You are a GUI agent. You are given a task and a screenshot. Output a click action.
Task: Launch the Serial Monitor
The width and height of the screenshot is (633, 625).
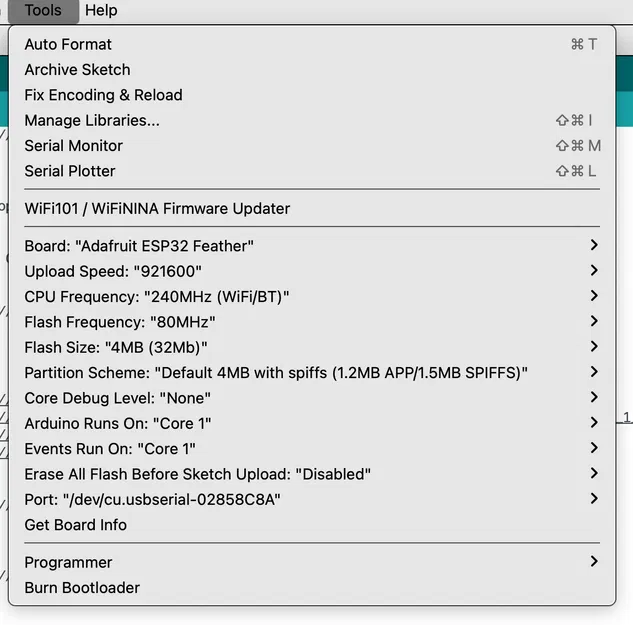74,146
